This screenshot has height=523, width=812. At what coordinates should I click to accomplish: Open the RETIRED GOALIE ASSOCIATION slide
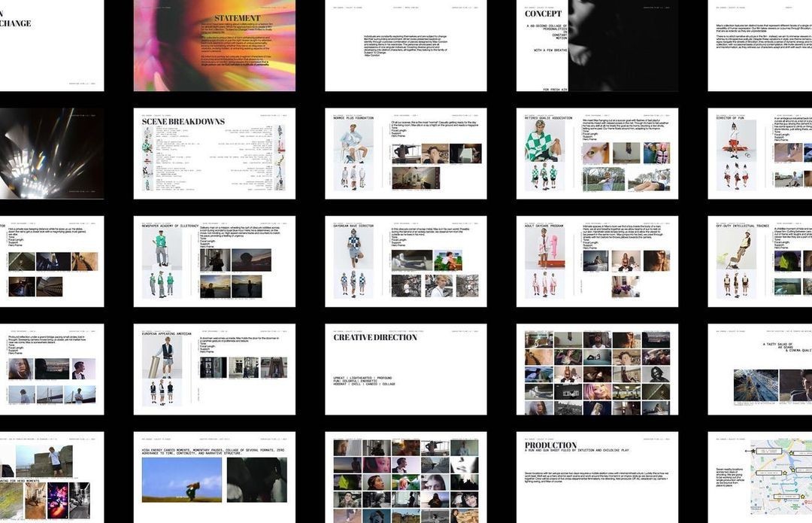click(x=597, y=154)
